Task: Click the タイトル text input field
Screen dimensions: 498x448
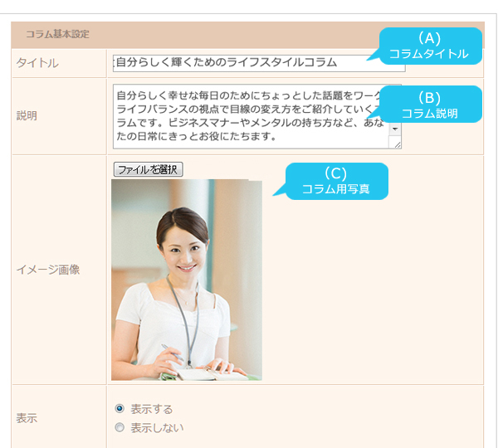Action: 259,63
